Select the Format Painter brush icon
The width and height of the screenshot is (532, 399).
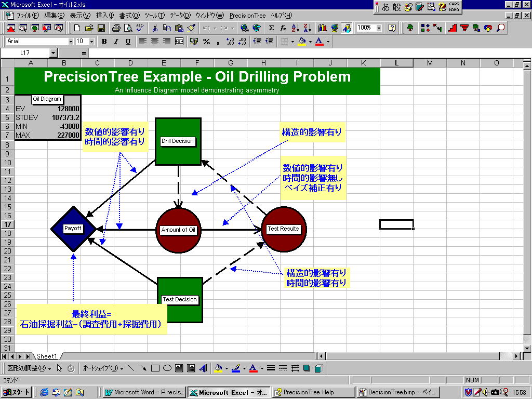tap(191, 28)
